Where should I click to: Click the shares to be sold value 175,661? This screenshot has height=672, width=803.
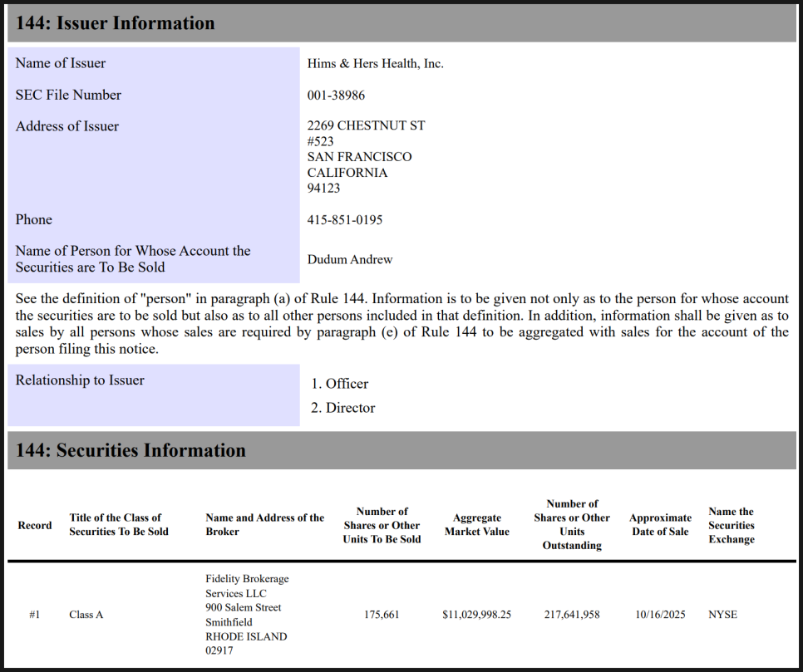point(382,615)
